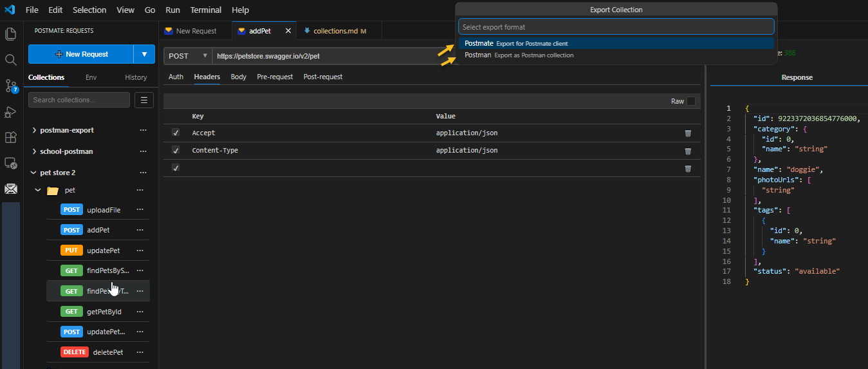The width and height of the screenshot is (868, 369).
Task: Open the New Request editor tab
Action: tap(196, 31)
